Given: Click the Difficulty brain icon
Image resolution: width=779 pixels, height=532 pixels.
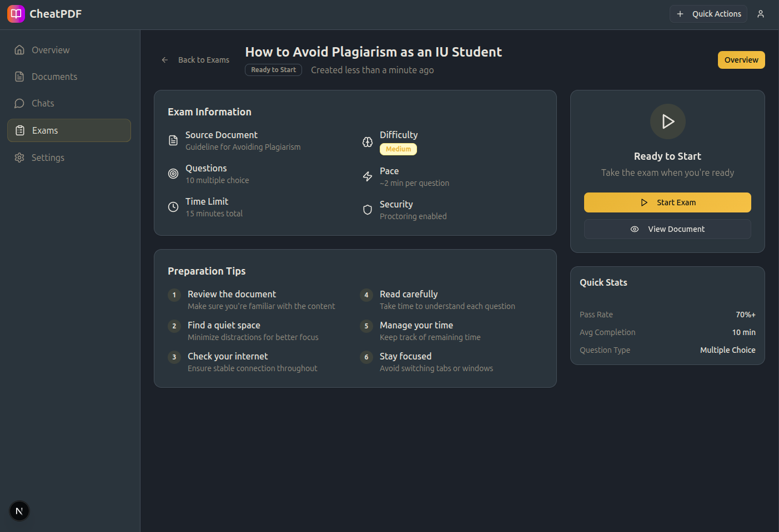Looking at the screenshot, I should [x=368, y=142].
